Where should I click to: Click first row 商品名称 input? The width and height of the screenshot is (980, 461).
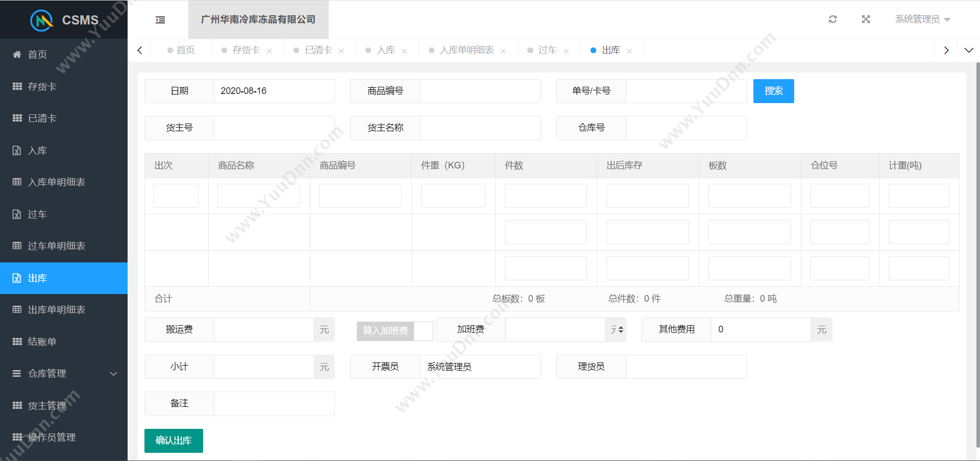259,196
